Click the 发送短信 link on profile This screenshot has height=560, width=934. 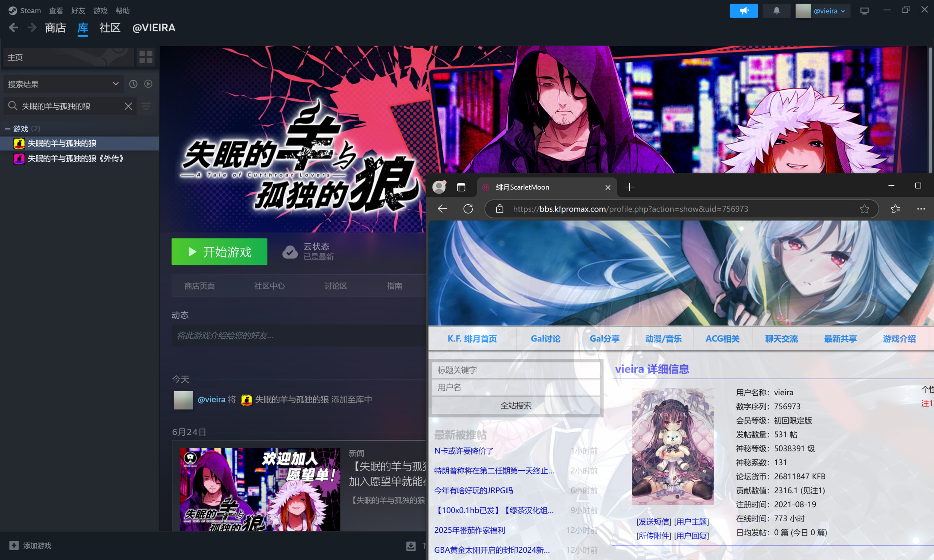(653, 521)
